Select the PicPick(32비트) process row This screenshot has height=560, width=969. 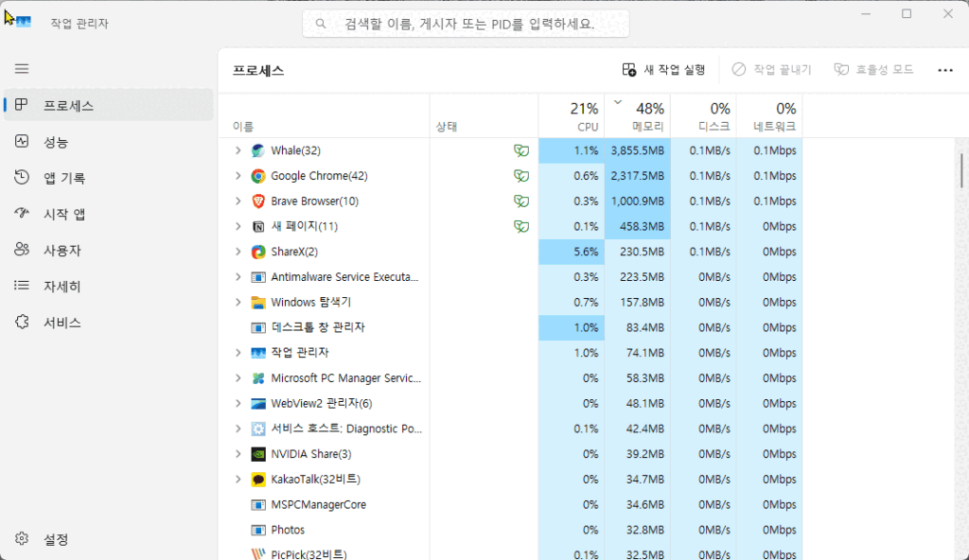coord(510,553)
